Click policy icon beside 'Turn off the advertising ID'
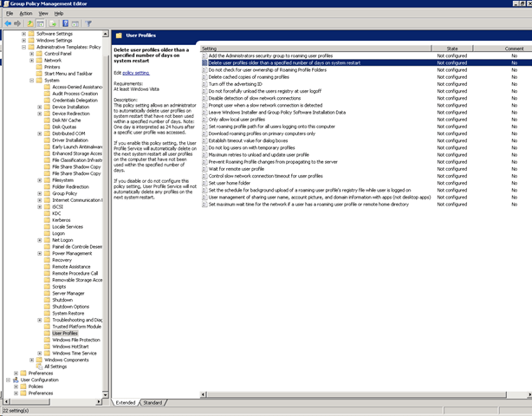The height and width of the screenshot is (416, 532). click(x=204, y=84)
